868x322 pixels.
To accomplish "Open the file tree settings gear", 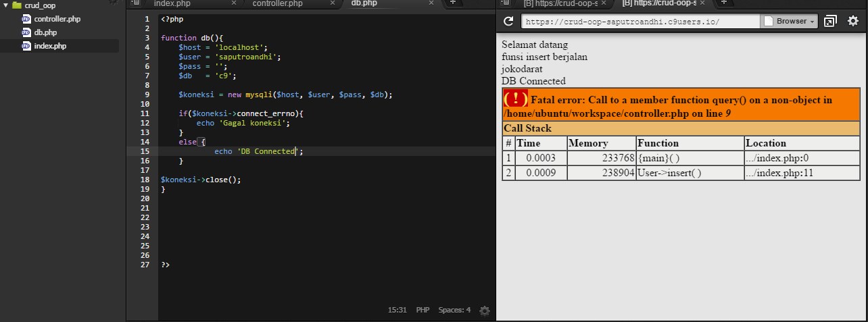I will 114,2.
